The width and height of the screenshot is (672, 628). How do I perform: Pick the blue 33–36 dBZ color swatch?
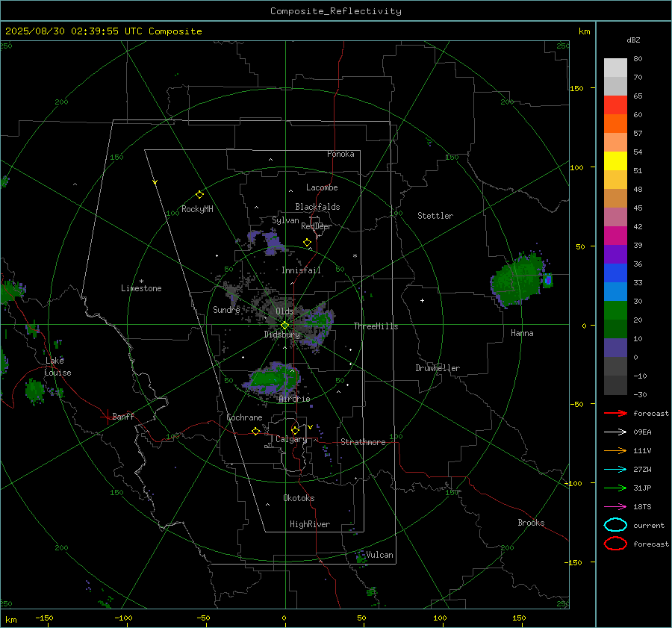[x=615, y=273]
